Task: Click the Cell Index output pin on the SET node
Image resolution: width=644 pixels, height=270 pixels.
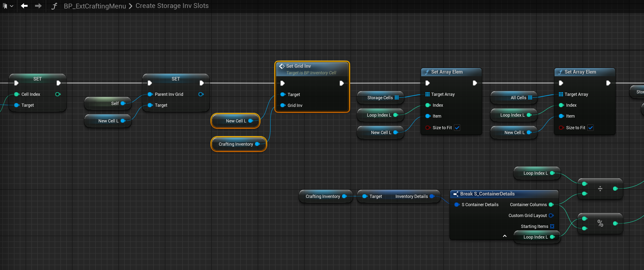Action: tap(58, 94)
